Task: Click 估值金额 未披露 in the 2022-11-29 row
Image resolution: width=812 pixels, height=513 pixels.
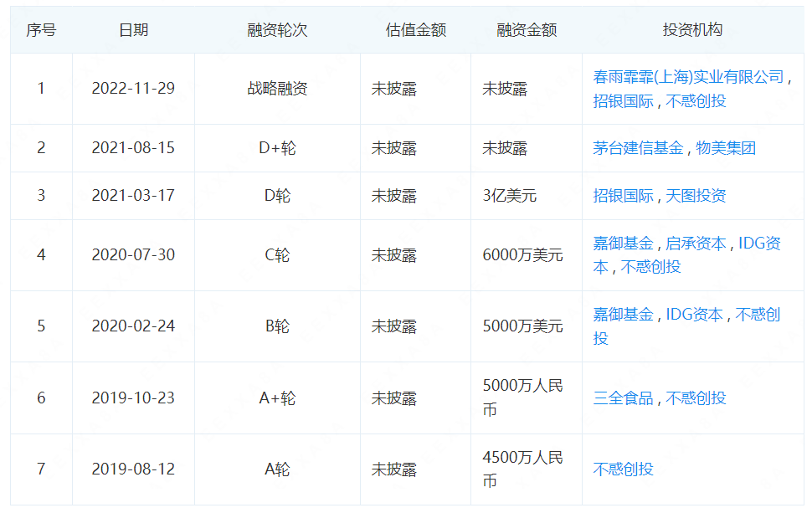Action: pos(393,89)
